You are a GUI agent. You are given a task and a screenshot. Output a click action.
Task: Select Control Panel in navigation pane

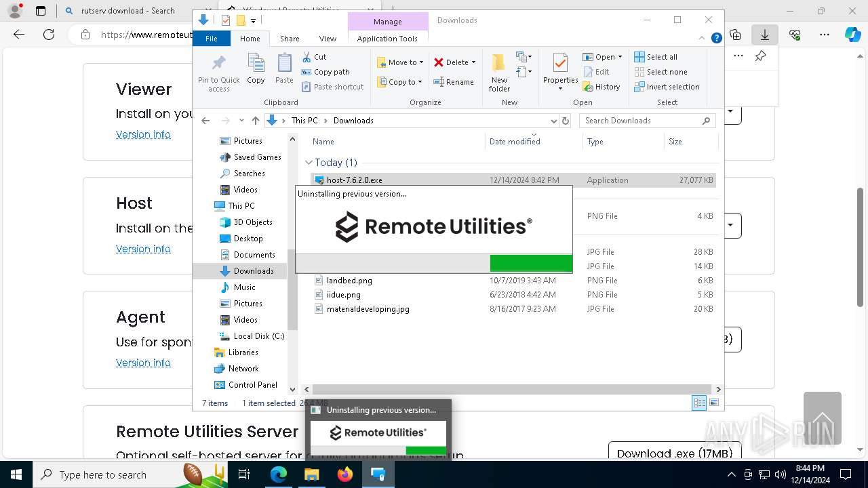245,385
